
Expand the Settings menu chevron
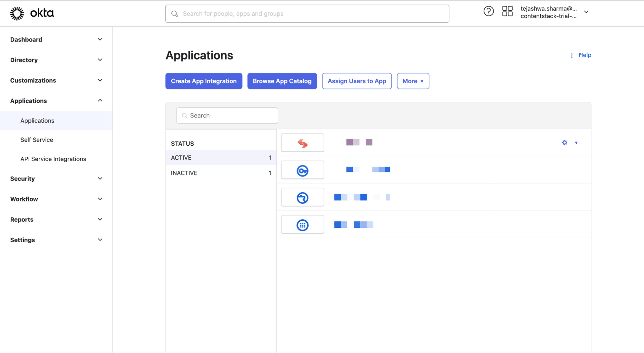tap(100, 240)
